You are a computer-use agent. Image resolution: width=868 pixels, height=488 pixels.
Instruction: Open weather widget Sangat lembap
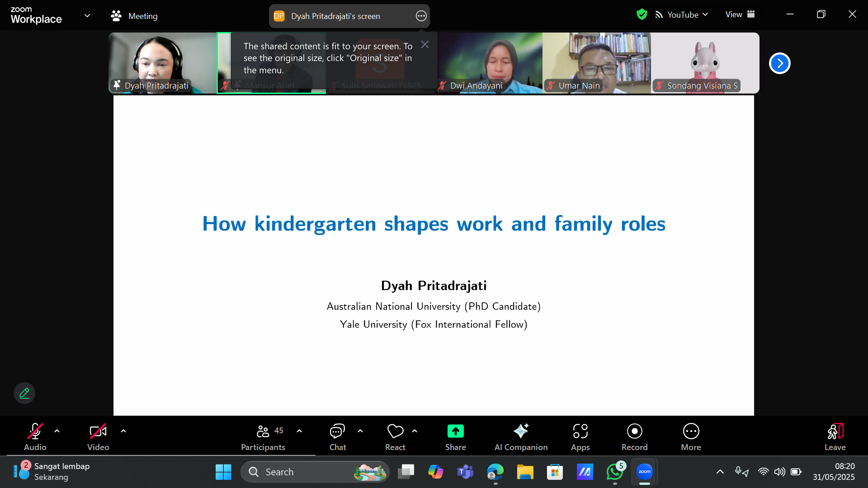point(51,472)
